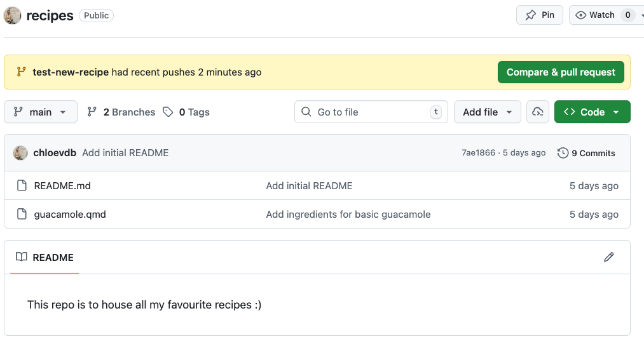Click the pencil edit README icon
This screenshot has width=644, height=346.
pos(609,257)
